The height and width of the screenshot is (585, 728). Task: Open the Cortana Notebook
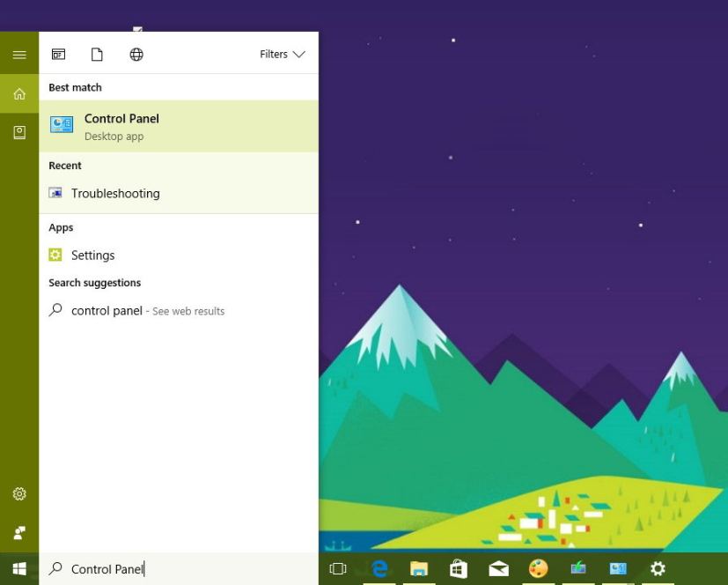pyautogui.click(x=19, y=132)
